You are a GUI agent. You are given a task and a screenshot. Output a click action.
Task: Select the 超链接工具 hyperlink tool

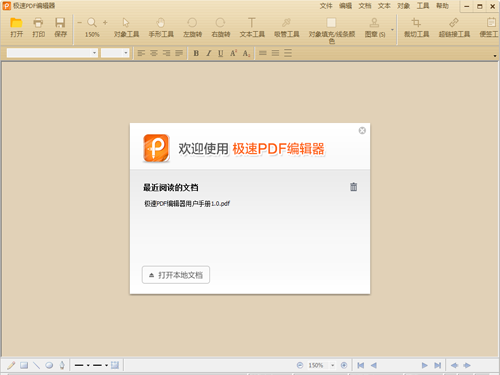pos(454,23)
